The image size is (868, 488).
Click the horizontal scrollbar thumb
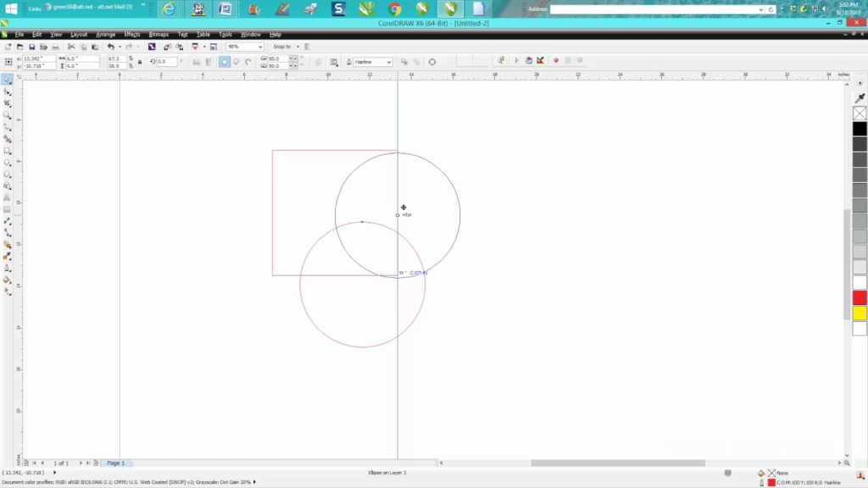click(x=618, y=463)
